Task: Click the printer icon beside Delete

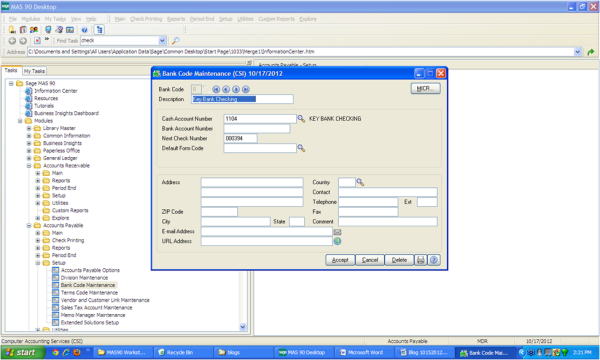Action: 421,260
